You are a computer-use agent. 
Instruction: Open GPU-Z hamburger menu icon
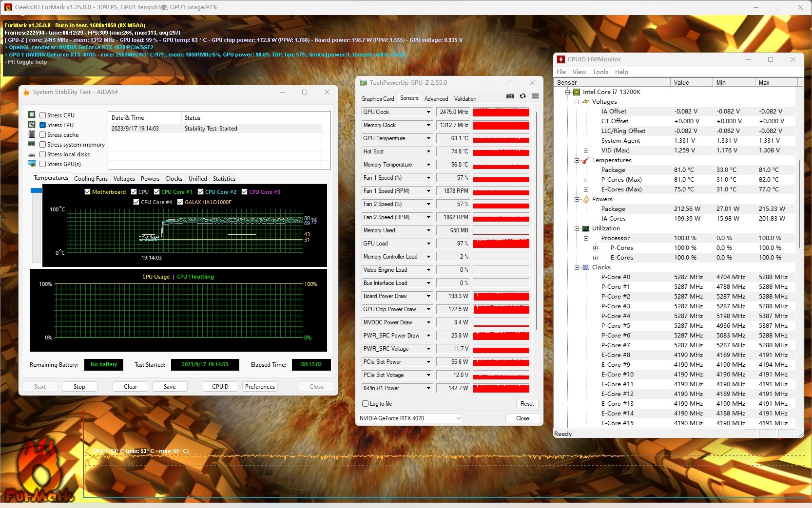click(535, 96)
